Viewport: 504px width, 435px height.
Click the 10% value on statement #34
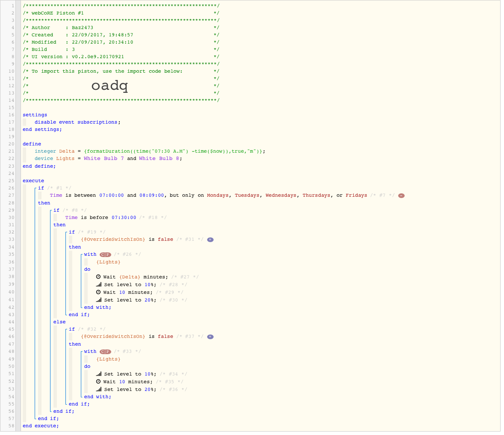pyautogui.click(x=149, y=374)
